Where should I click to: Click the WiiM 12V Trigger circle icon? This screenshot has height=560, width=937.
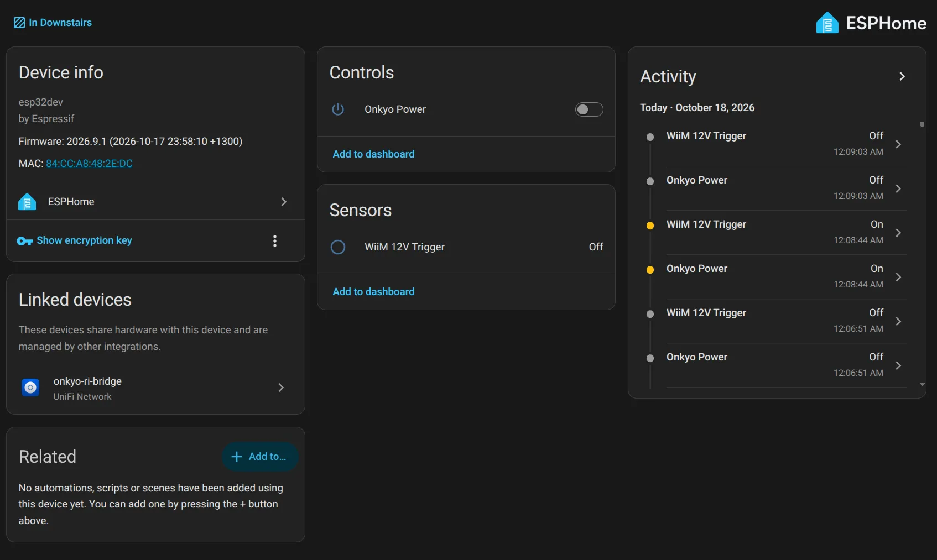coord(338,247)
